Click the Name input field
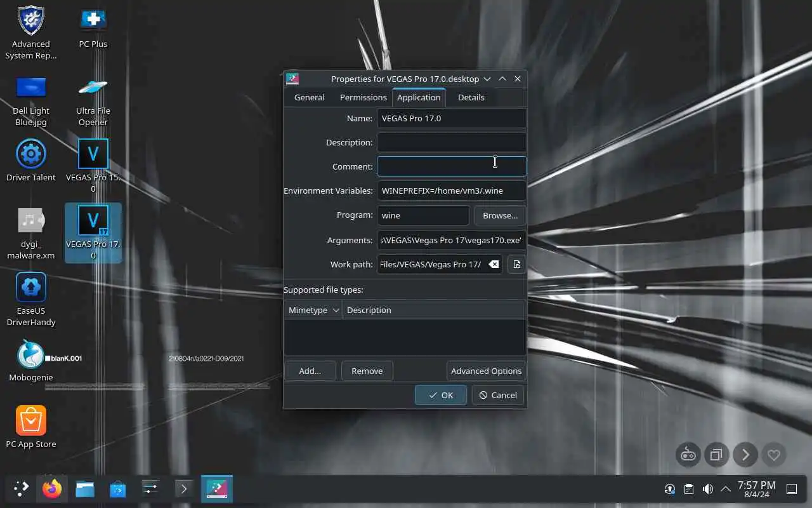Screen dimensions: 812x508 [x=452, y=118]
